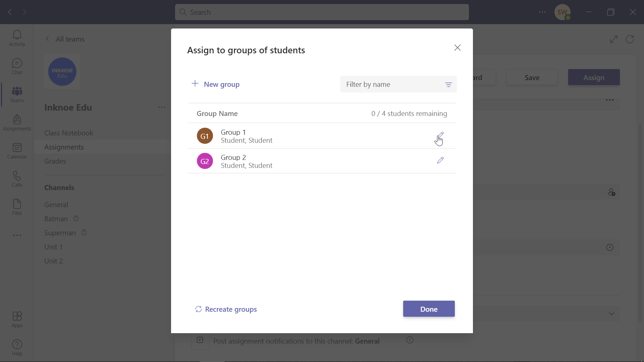Select Group 1 from the list
644x362 pixels.
[x=233, y=136]
